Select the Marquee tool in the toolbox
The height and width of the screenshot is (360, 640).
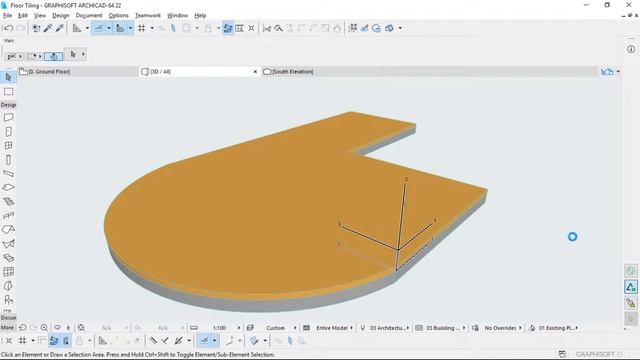click(x=8, y=92)
